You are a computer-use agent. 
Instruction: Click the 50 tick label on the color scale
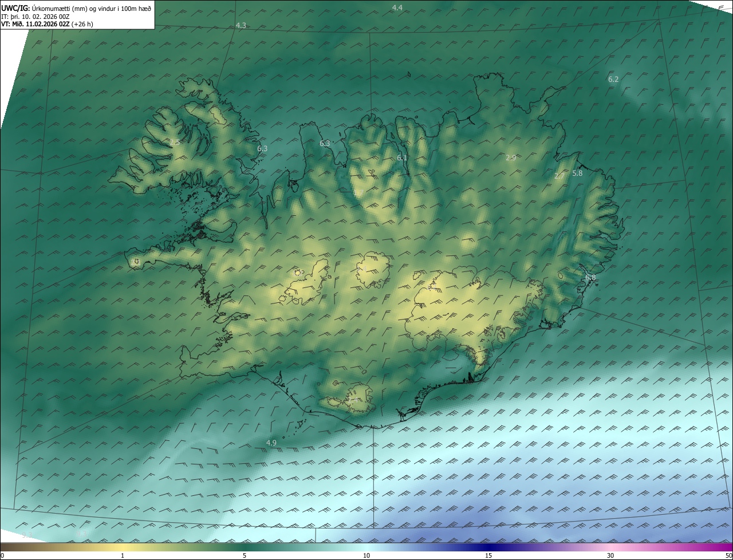tap(728, 555)
